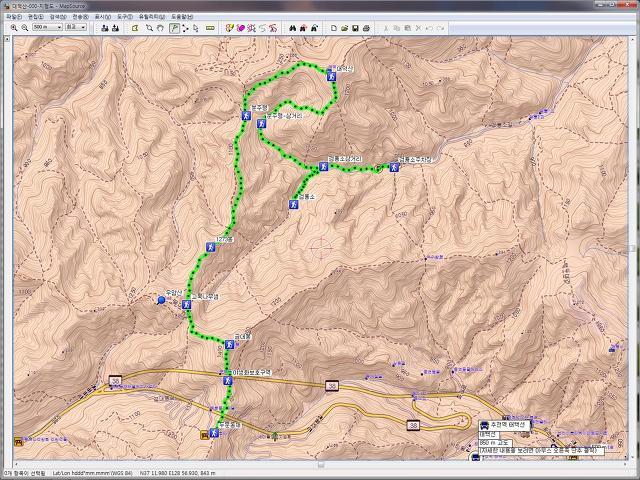Open the 보기 menu
This screenshot has width=640, height=480.
102,17
